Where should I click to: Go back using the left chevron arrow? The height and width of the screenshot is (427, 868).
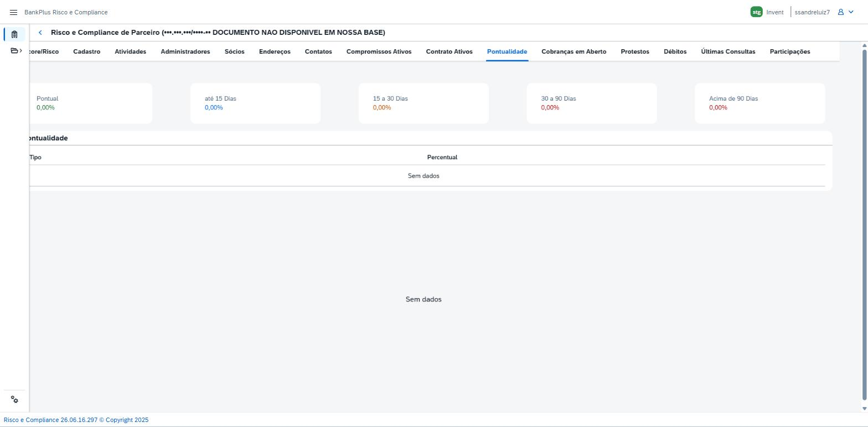[x=40, y=33]
